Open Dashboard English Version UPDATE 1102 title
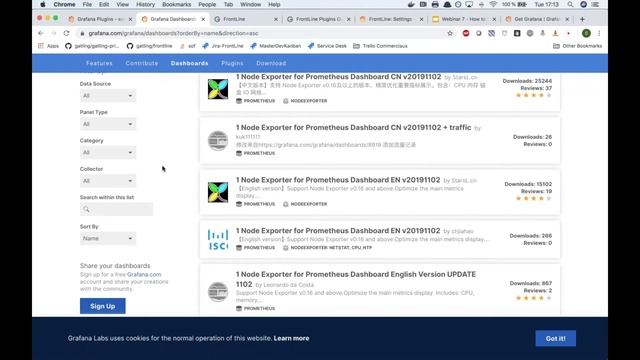The height and width of the screenshot is (360, 640). 356,279
